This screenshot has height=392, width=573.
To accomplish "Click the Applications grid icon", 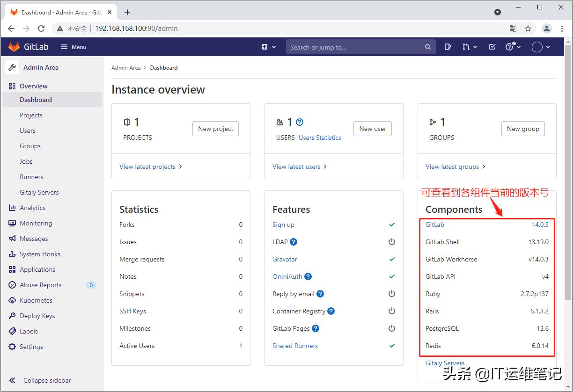I will [x=12, y=269].
